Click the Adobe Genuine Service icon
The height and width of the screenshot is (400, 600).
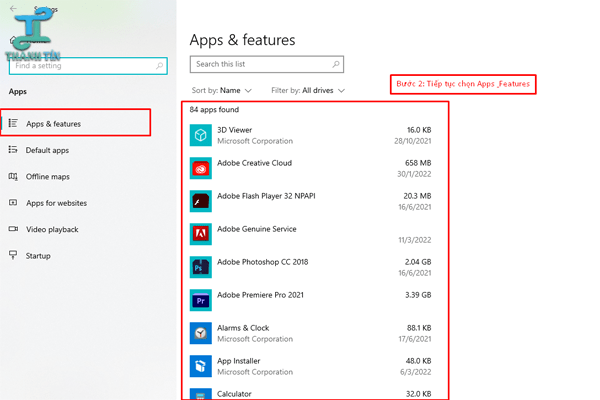pos(201,234)
